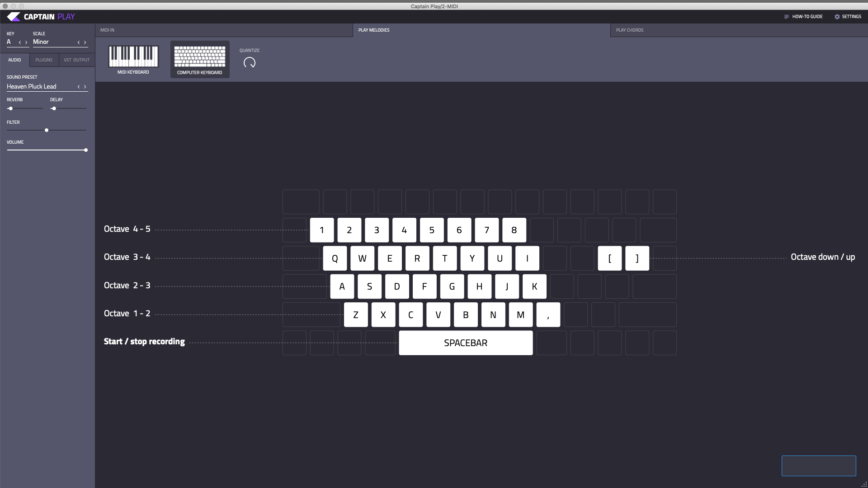The width and height of the screenshot is (868, 488).
Task: Adjust the Filter slider
Action: [47, 130]
